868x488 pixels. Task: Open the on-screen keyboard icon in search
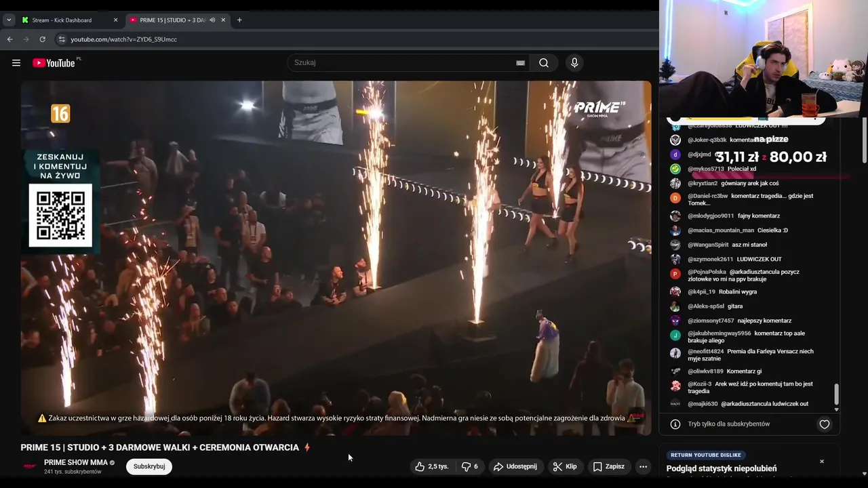pyautogui.click(x=520, y=63)
